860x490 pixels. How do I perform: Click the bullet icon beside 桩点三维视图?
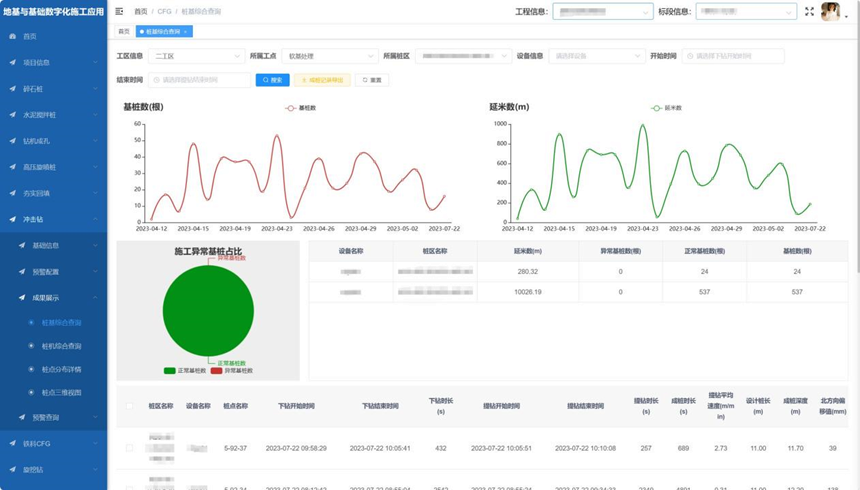(32, 393)
